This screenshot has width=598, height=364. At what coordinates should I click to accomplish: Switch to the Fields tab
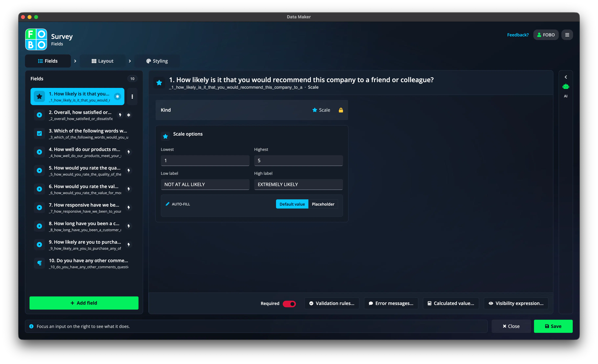[48, 61]
